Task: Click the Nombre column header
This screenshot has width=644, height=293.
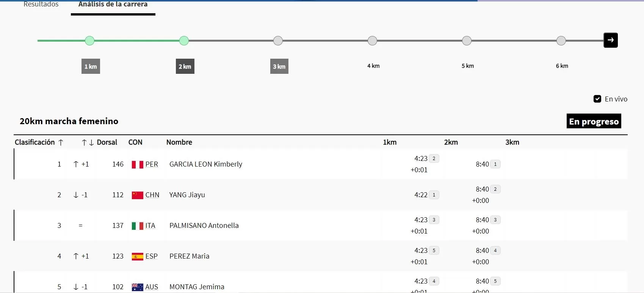Action: [179, 142]
